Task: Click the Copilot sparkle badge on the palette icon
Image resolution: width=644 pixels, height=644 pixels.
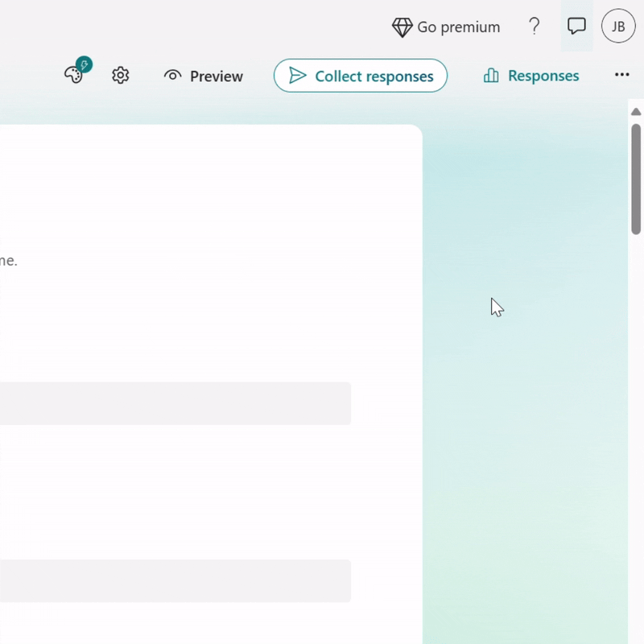Action: (83, 64)
